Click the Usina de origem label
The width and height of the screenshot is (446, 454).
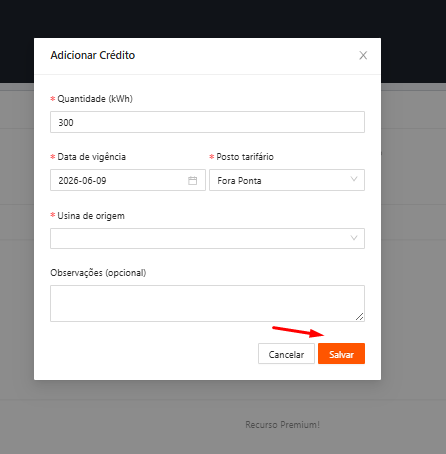[91, 216]
